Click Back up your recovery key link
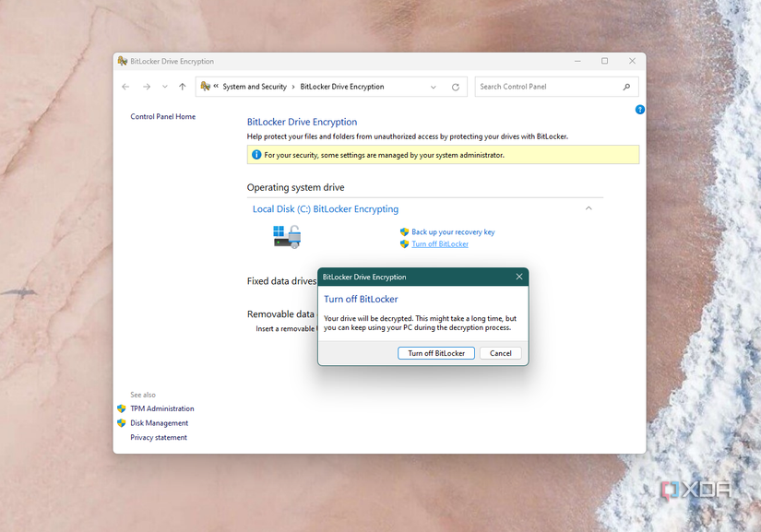 click(453, 231)
